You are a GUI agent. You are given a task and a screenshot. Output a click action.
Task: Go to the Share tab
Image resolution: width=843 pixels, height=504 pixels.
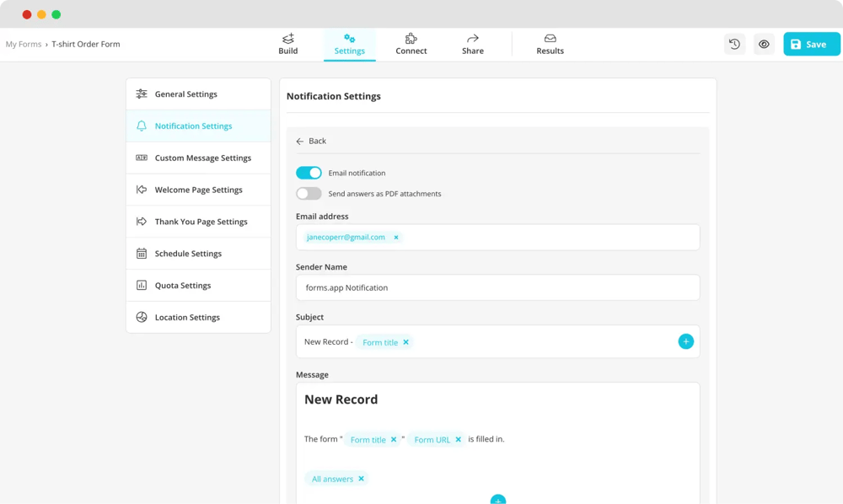(473, 45)
